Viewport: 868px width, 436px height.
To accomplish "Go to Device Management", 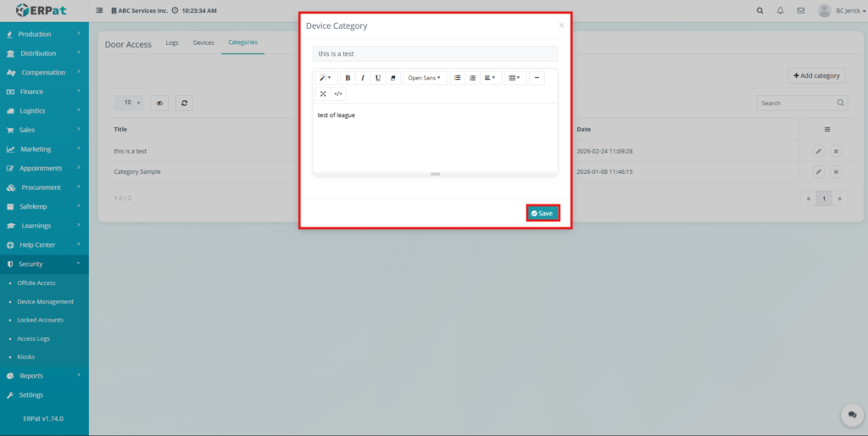I will click(46, 302).
